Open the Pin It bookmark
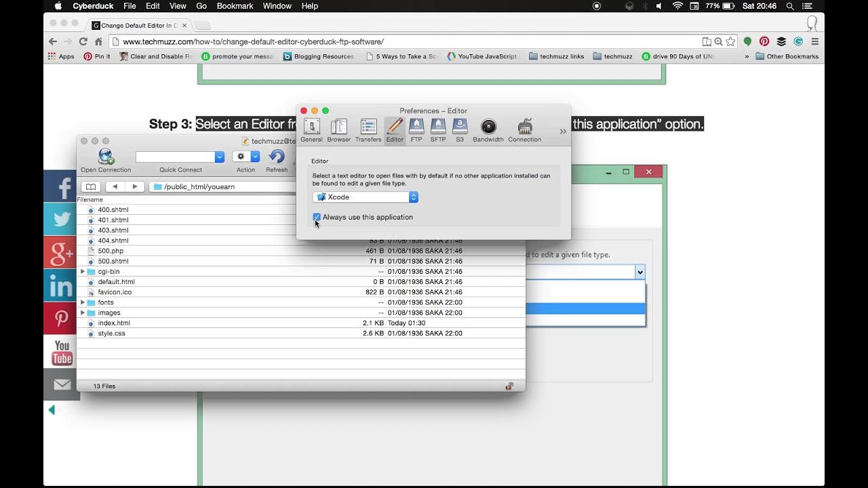This screenshot has width=868, height=488. click(96, 56)
